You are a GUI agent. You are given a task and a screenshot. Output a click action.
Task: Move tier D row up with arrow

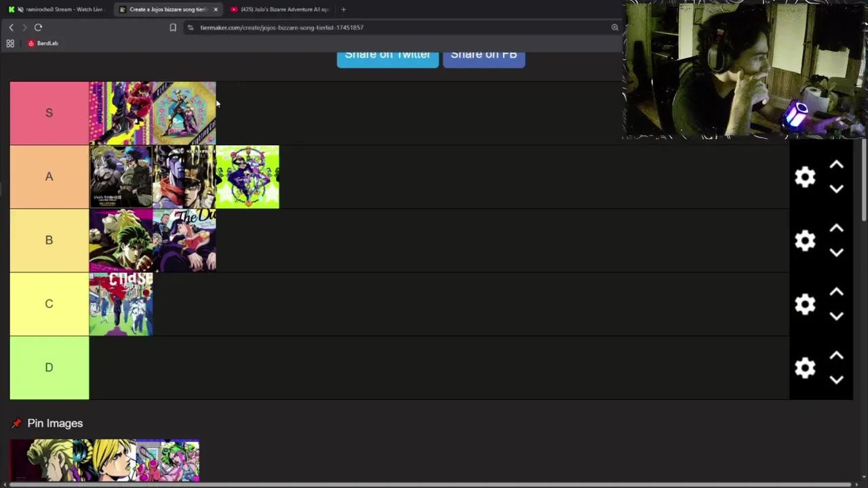(836, 356)
